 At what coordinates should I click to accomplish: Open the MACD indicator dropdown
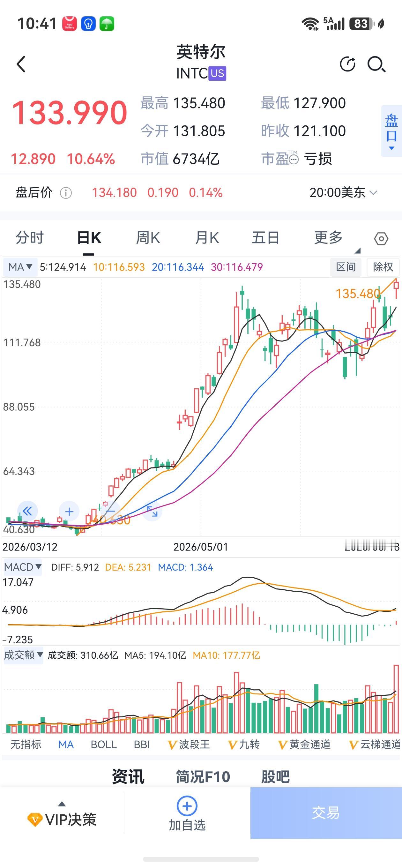coord(23,567)
